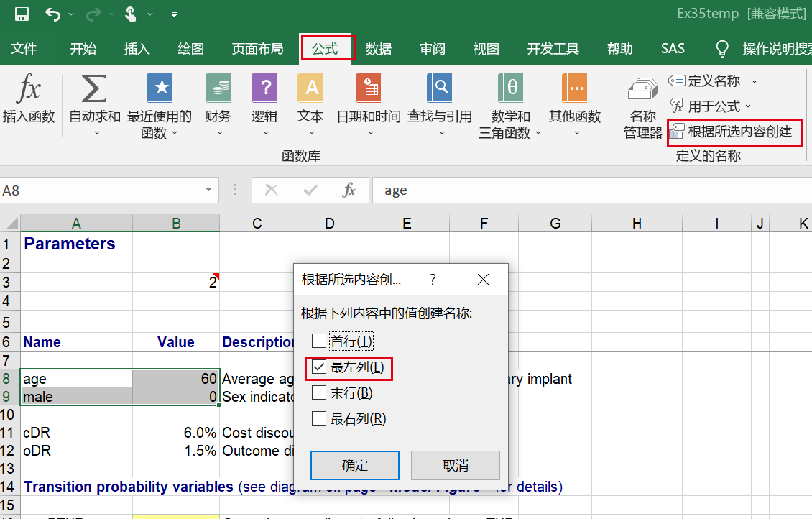The width and height of the screenshot is (812, 519).
Task: Switch to the Data (数据) ribbon tab
Action: click(379, 49)
